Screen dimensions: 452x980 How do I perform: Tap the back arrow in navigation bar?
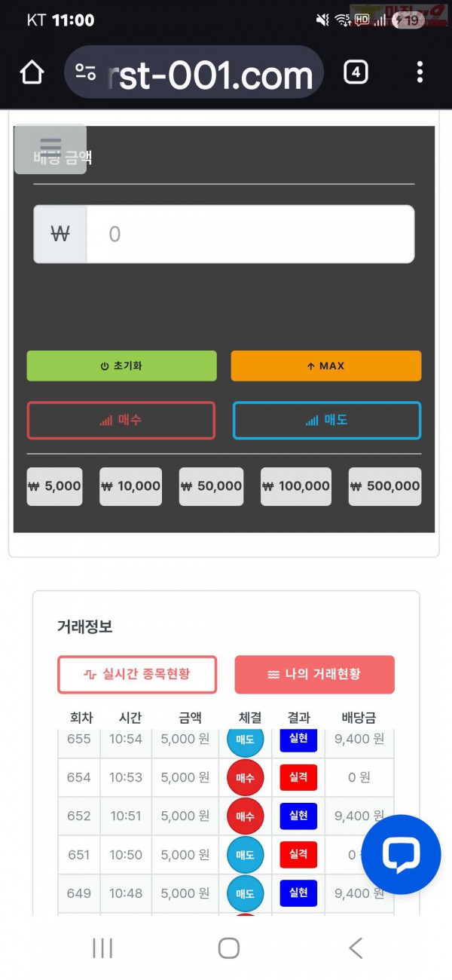coord(354,948)
